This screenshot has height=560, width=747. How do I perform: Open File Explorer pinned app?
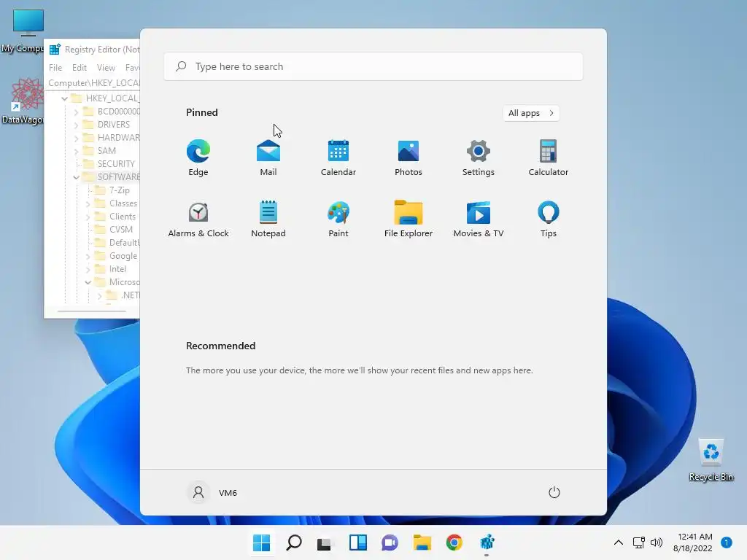409,219
